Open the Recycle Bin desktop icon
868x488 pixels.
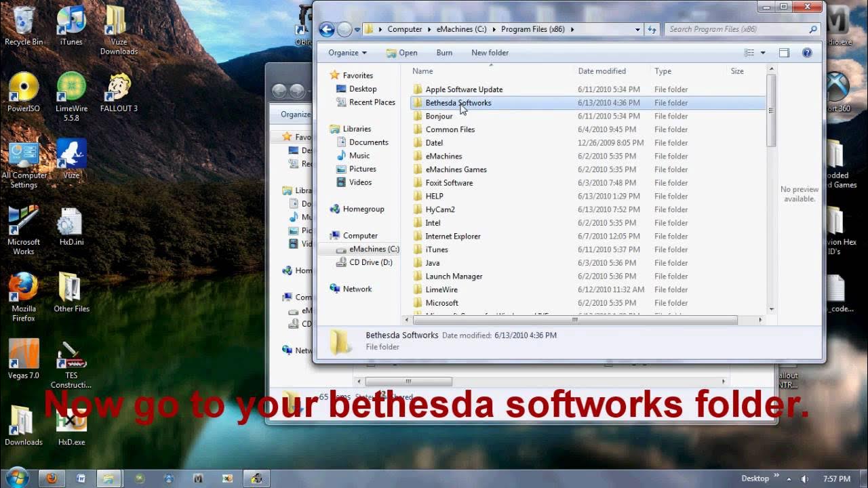(24, 26)
